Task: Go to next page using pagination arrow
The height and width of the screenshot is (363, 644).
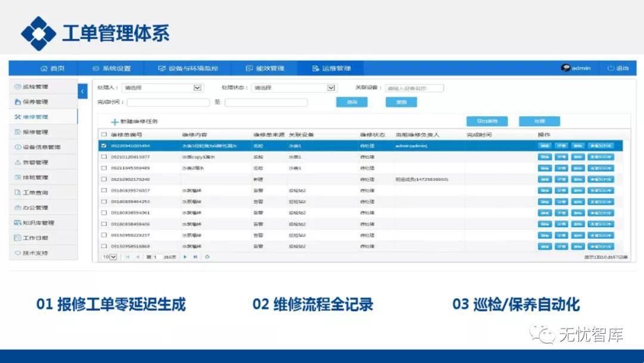Action: [185, 257]
